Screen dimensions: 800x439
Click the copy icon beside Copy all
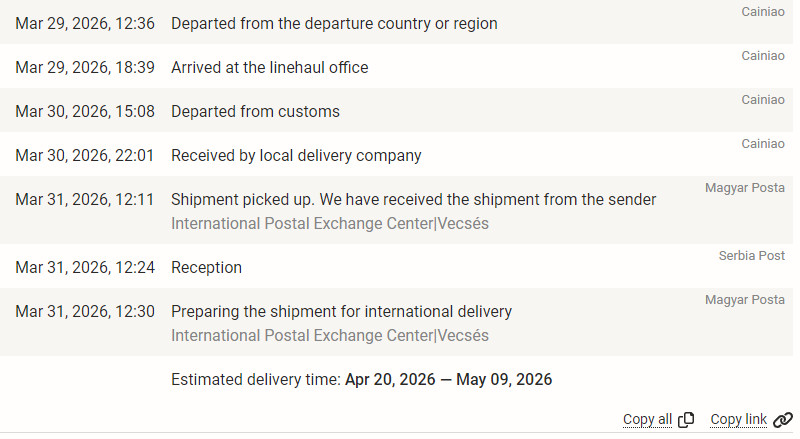coord(686,420)
